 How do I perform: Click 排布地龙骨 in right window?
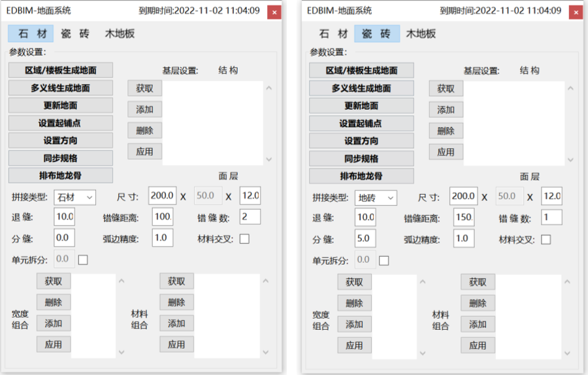[x=361, y=176]
